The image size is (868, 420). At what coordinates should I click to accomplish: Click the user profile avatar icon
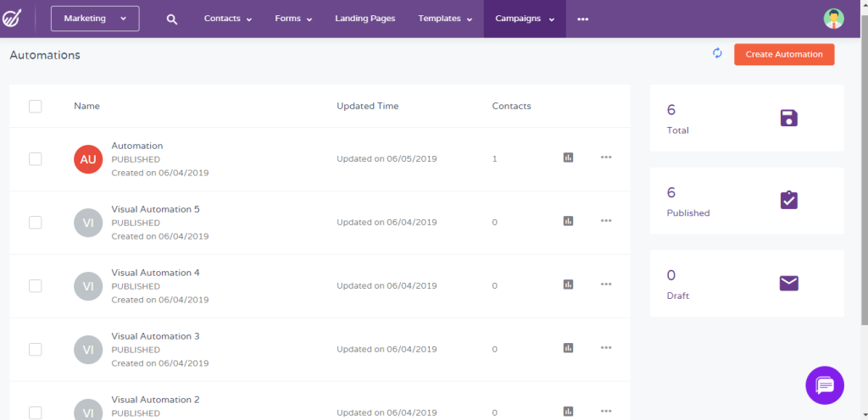pyautogui.click(x=834, y=19)
